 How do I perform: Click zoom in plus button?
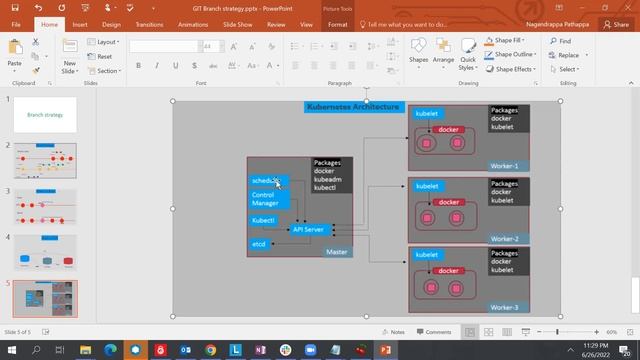(x=596, y=332)
